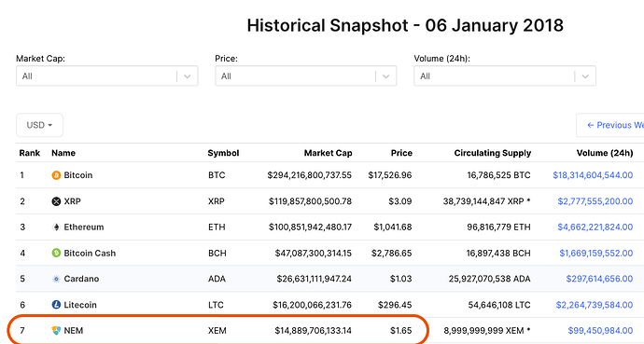
Task: Select the Litecoin name link
Action: pyautogui.click(x=80, y=305)
